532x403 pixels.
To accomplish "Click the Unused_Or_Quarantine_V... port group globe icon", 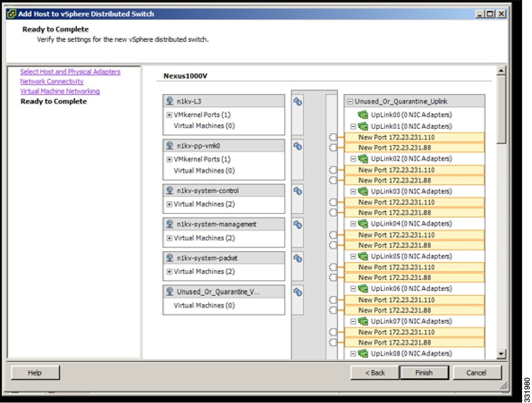I will (170, 291).
